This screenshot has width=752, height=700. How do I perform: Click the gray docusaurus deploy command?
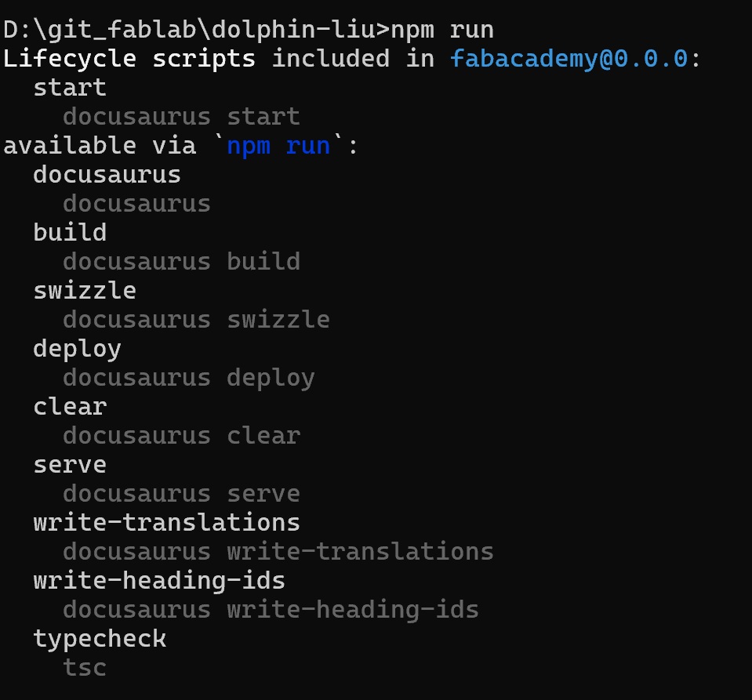click(x=188, y=378)
